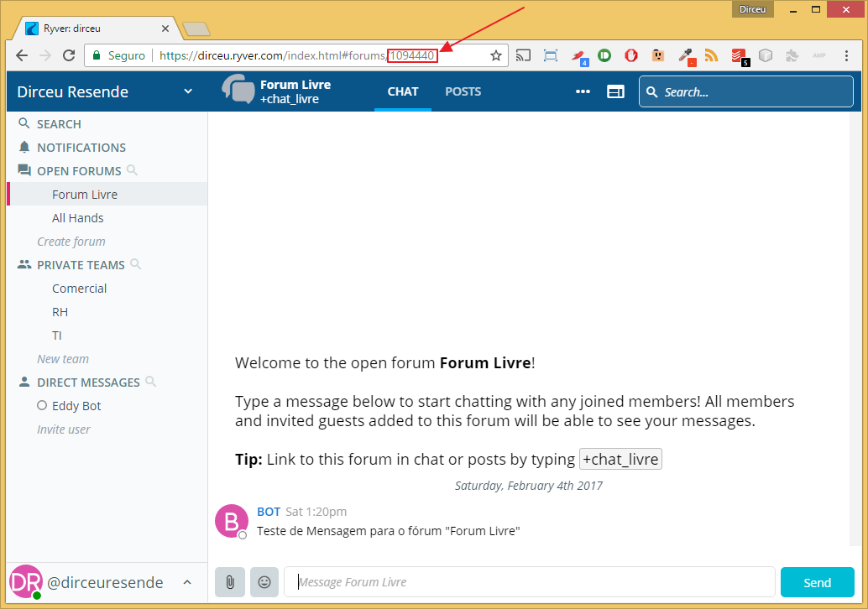This screenshot has width=868, height=609.
Task: Open Chrome's three-dot browser menu
Action: 846,55
